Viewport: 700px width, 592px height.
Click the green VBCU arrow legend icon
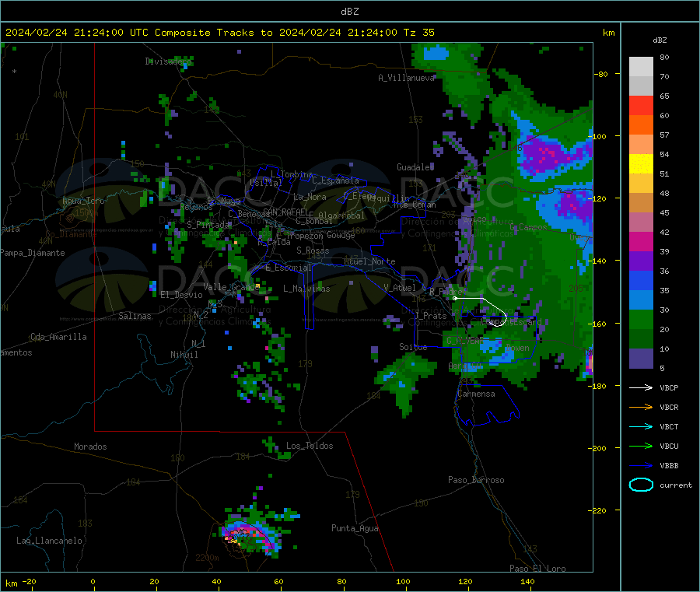click(641, 446)
